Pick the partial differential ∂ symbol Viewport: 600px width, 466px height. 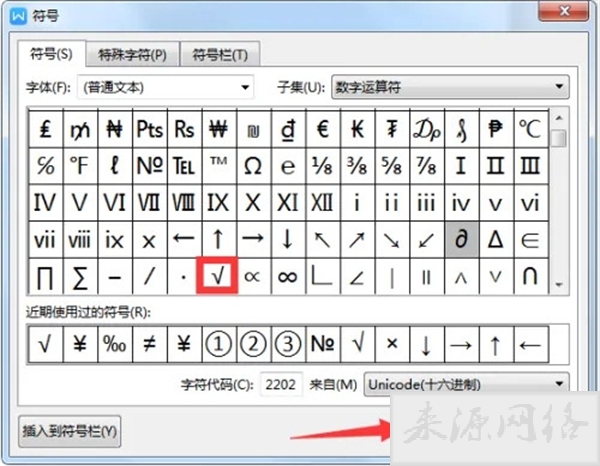(x=461, y=239)
